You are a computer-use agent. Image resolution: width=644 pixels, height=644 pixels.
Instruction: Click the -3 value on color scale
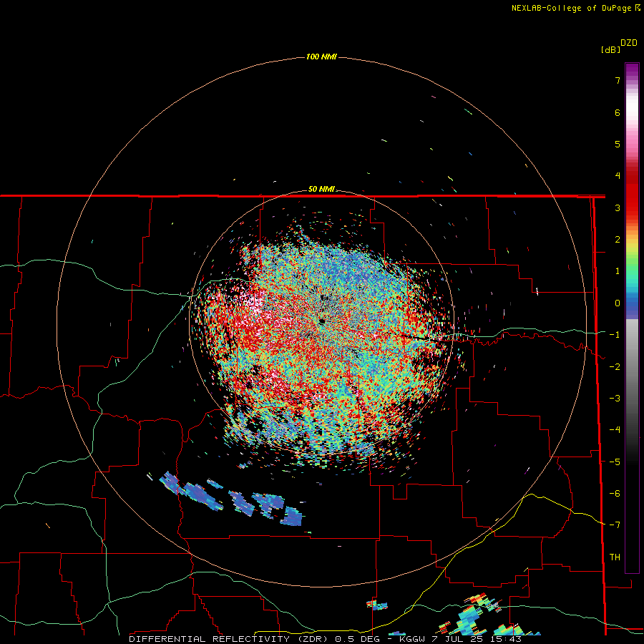(615, 399)
